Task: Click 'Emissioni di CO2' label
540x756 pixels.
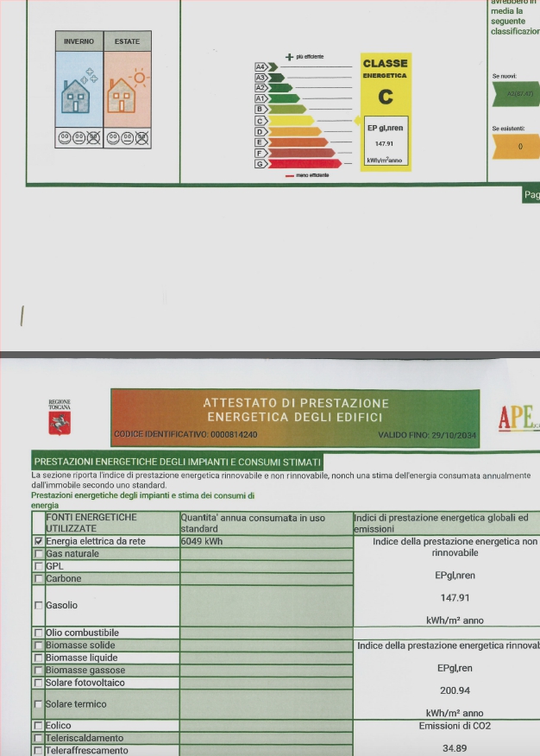Action: (455, 726)
